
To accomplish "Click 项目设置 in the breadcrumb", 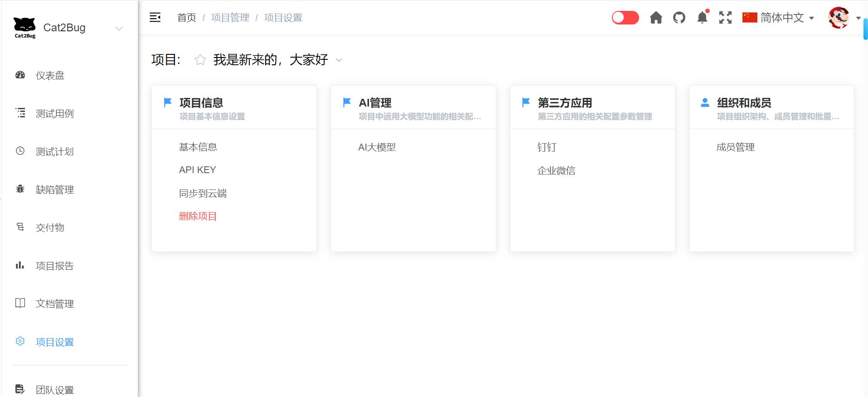I will (x=283, y=18).
